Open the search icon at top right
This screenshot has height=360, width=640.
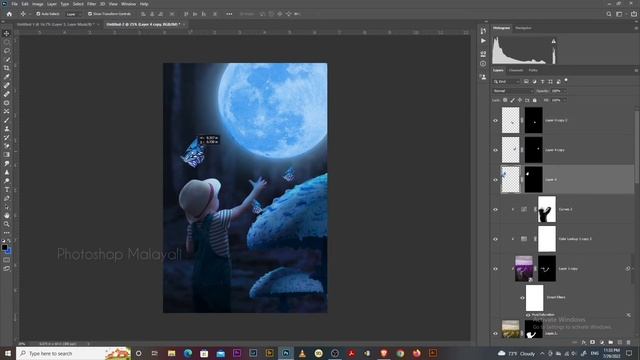[609, 14]
